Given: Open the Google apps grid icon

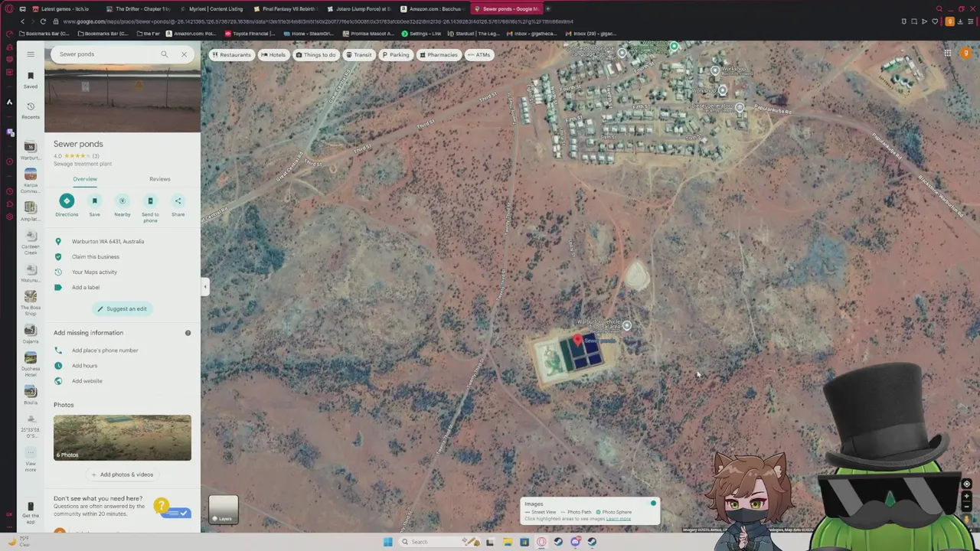Looking at the screenshot, I should 947,53.
